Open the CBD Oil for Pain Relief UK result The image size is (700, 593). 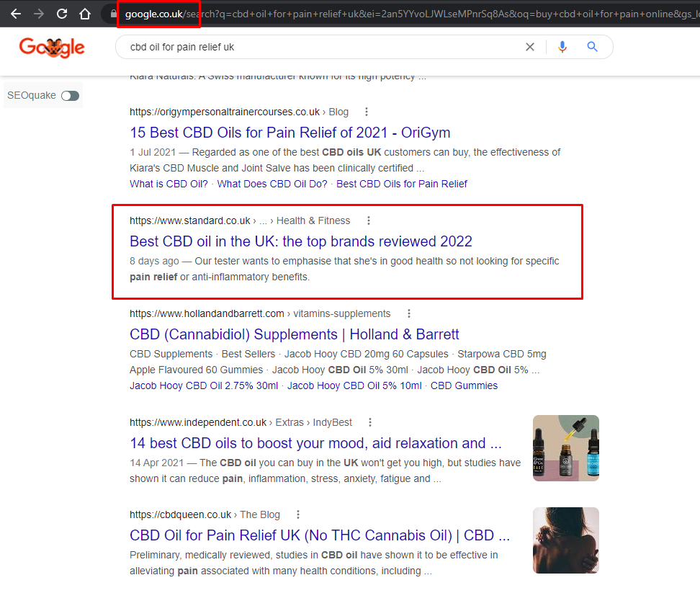pyautogui.click(x=319, y=535)
